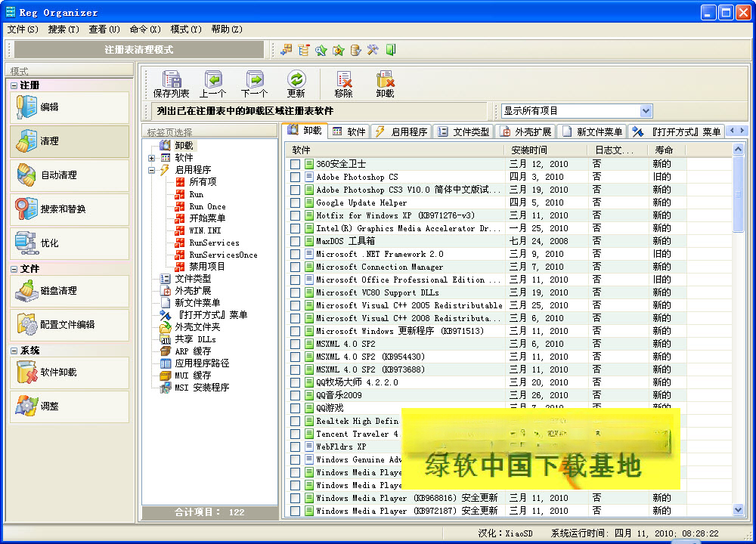Check the box for WebFldrs XP
Screen dimensions: 756x544
click(x=295, y=447)
